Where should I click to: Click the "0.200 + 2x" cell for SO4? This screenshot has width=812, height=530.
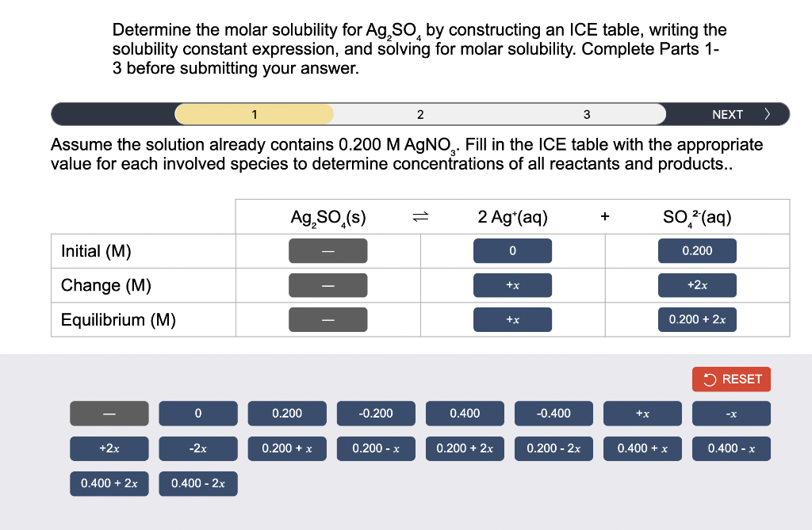(x=697, y=319)
